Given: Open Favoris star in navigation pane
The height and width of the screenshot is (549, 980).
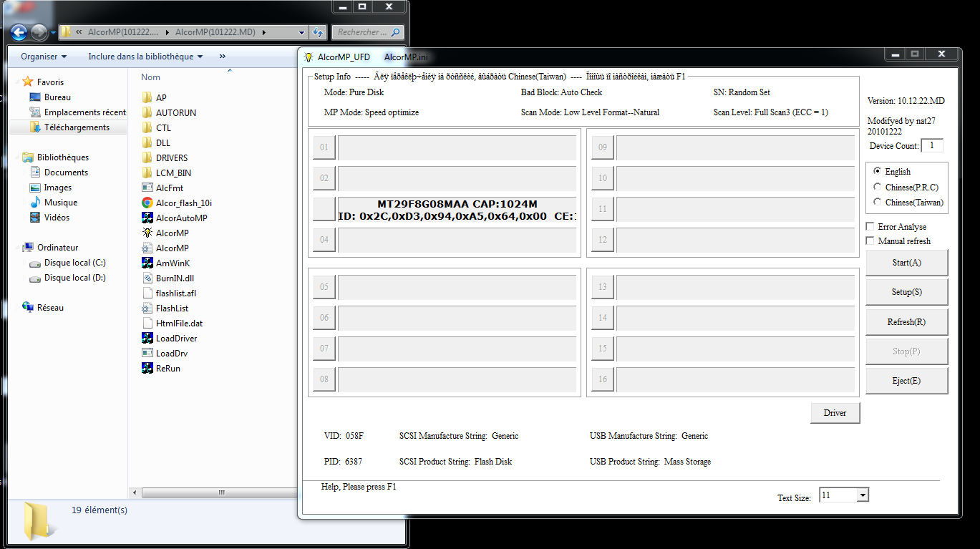Looking at the screenshot, I should pyautogui.click(x=28, y=82).
